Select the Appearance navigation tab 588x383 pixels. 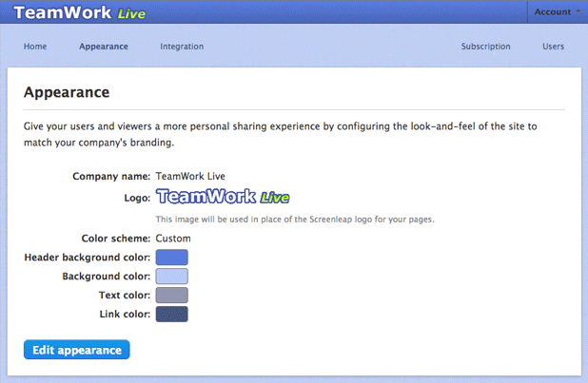[x=104, y=47]
